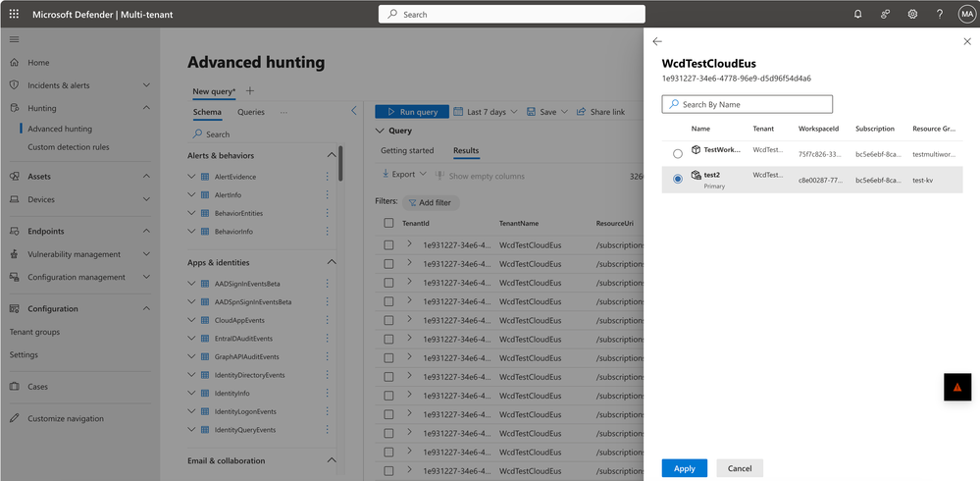
Task: Expand Incidents & alerts menu
Action: pyautogui.click(x=146, y=85)
